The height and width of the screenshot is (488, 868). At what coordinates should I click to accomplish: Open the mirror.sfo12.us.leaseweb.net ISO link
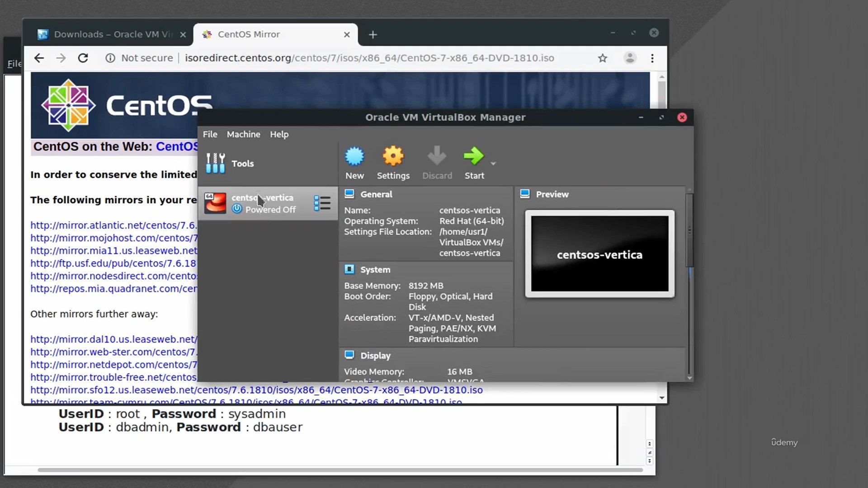pos(256,389)
